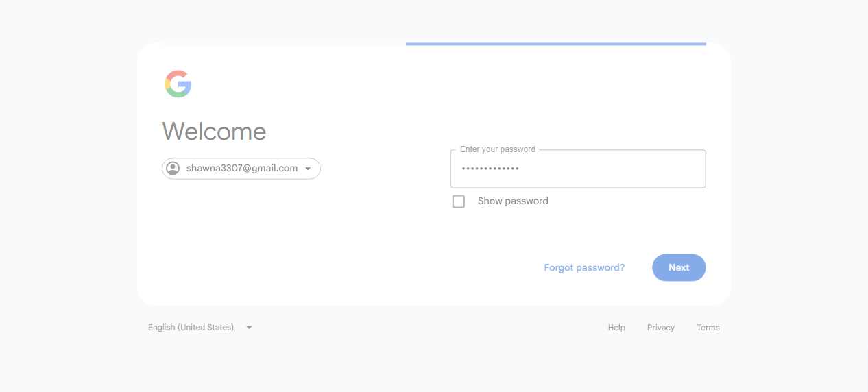Screen dimensions: 868x392
Task: Open the English (United States) language selector
Action: point(191,328)
